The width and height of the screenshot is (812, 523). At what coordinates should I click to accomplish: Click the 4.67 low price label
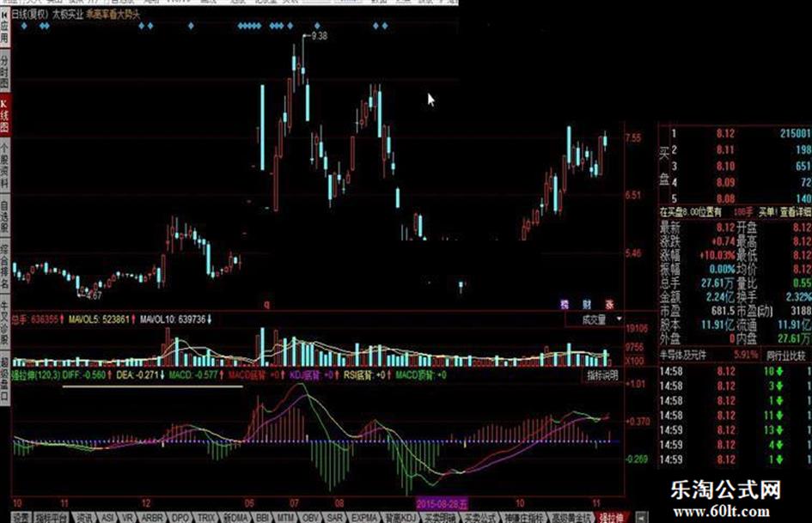[x=95, y=295]
